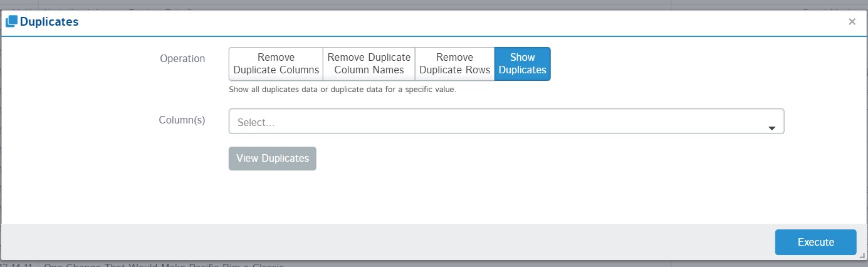Image resolution: width=868 pixels, height=267 pixels.
Task: Click the "Operation" field label
Action: click(182, 58)
